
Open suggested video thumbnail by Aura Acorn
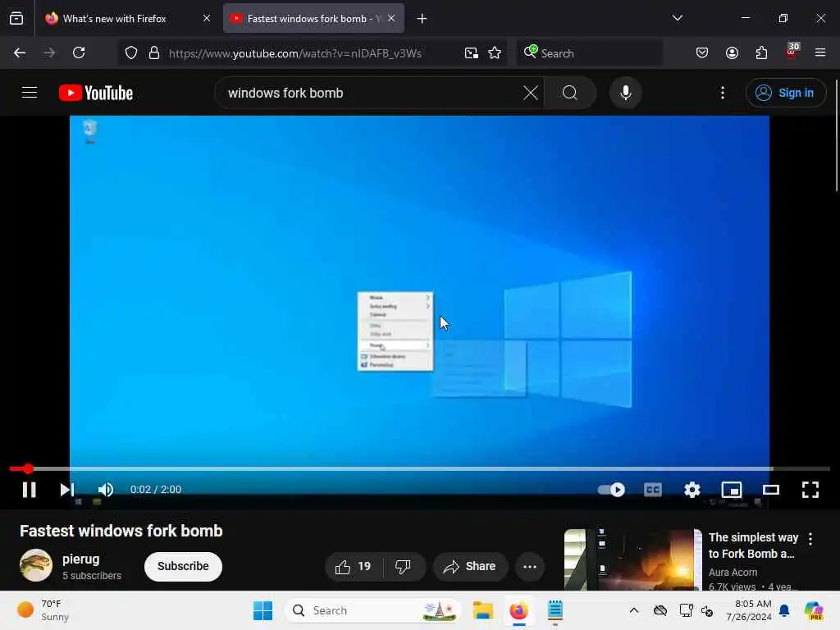(x=632, y=559)
